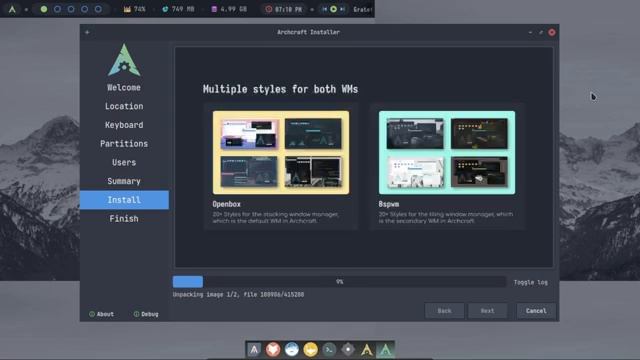Click the Next button
The image size is (640, 360).
pyautogui.click(x=488, y=311)
